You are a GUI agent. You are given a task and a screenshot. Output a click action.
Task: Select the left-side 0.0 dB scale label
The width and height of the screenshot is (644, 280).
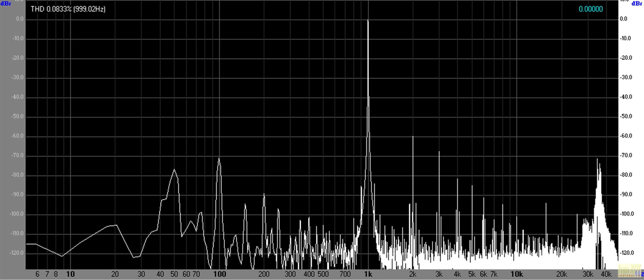[20, 19]
